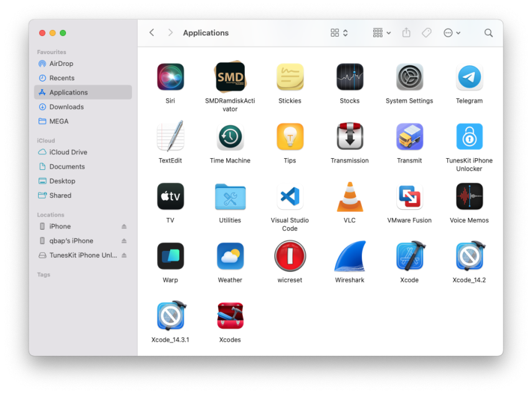Open the SMDRamdiskActivator app icon
532x394 pixels.
(x=230, y=77)
